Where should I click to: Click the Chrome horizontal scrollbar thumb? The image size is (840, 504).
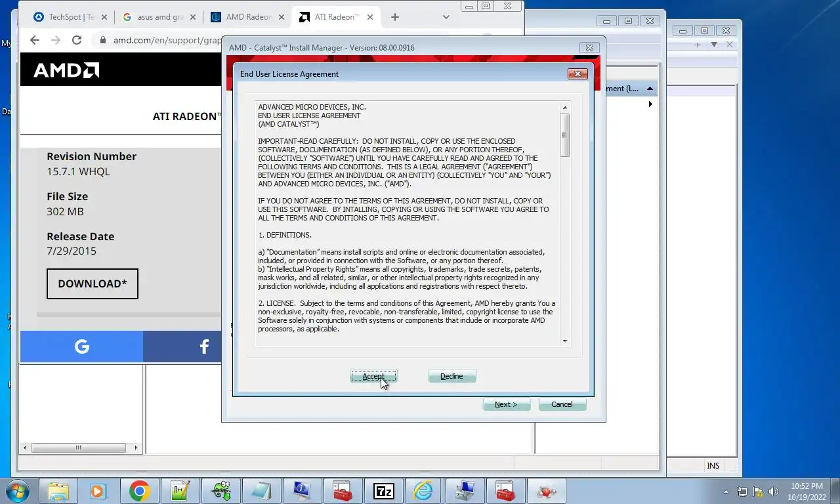78,448
